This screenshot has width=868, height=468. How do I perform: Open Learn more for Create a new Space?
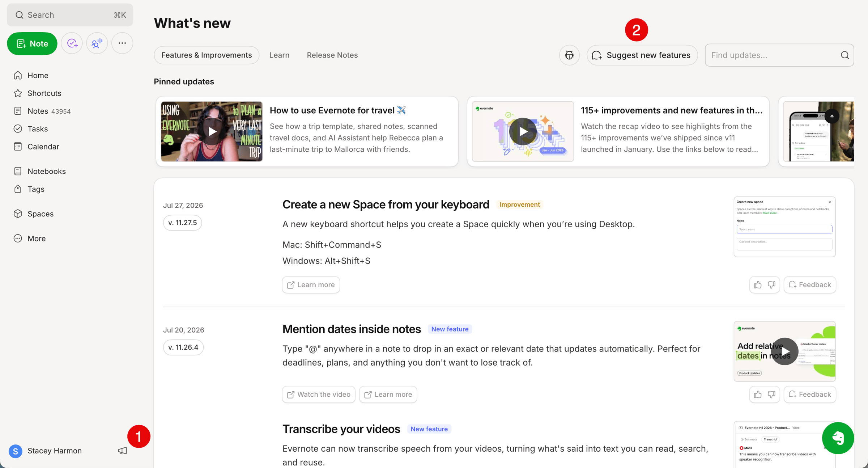point(311,285)
